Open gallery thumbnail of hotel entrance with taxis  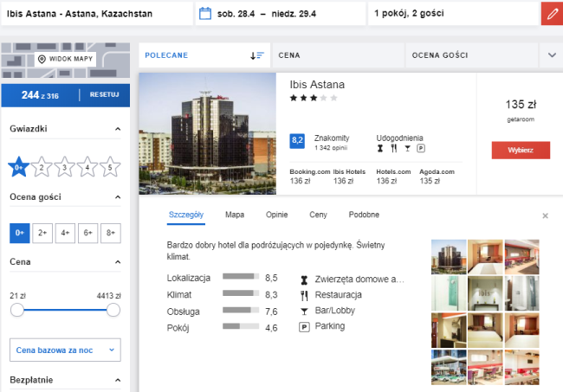449,367
